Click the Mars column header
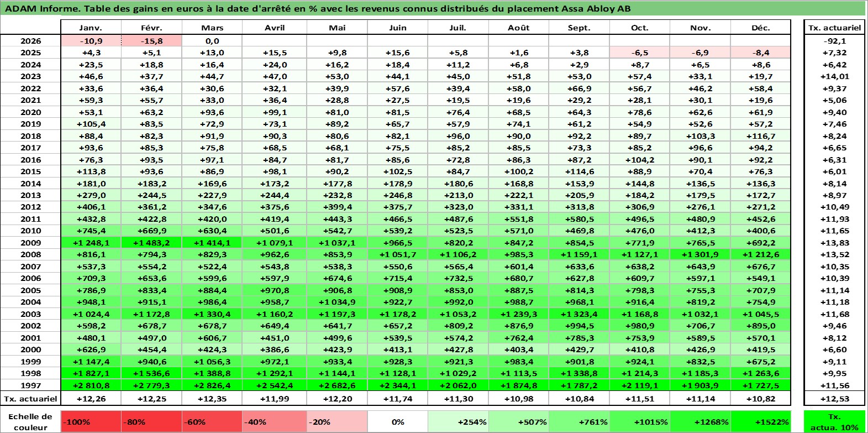 pyautogui.click(x=212, y=28)
